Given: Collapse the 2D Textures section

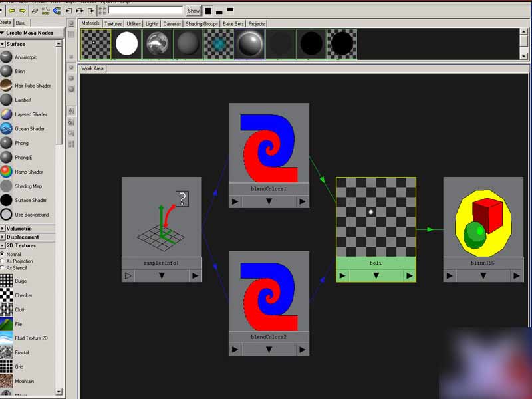Looking at the screenshot, I should pos(3,245).
